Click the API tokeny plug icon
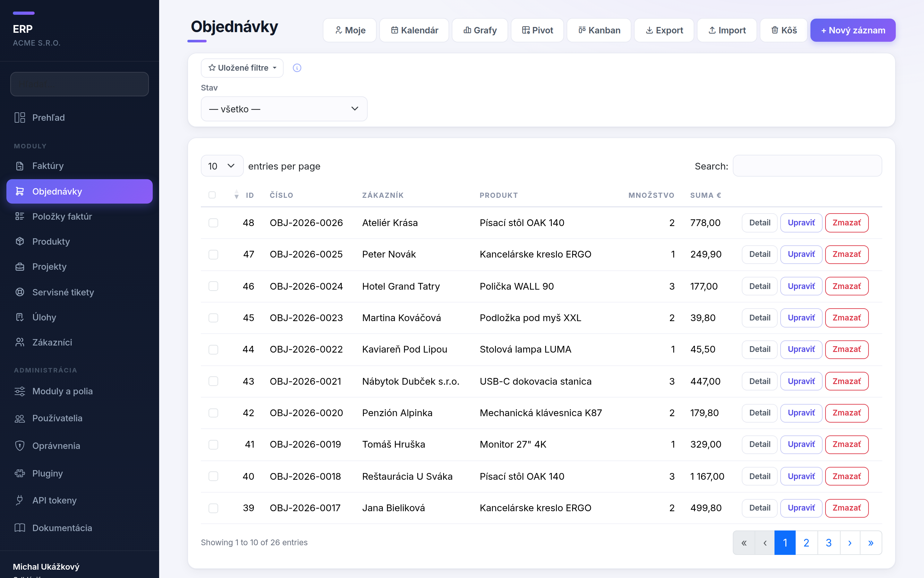 click(20, 500)
